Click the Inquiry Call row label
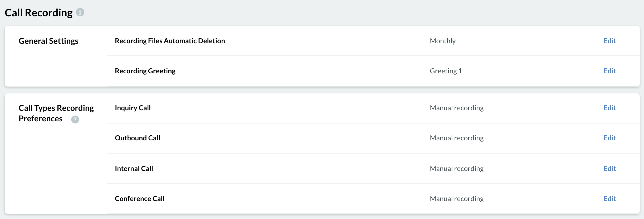Screen dimensions: 644x219 point(133,108)
